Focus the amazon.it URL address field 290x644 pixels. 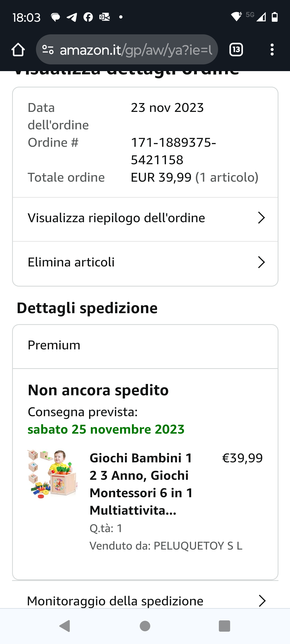(136, 50)
